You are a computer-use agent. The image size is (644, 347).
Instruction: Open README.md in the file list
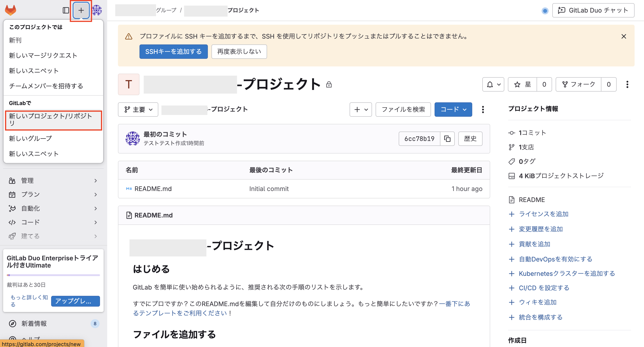coord(153,189)
